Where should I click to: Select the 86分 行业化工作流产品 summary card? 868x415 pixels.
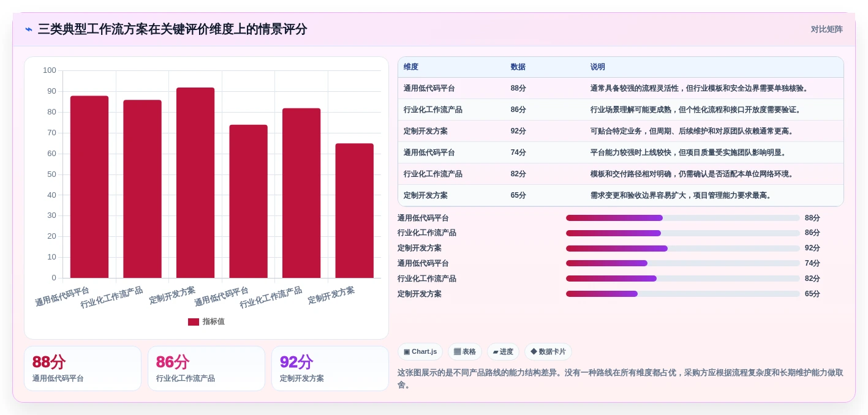click(206, 368)
